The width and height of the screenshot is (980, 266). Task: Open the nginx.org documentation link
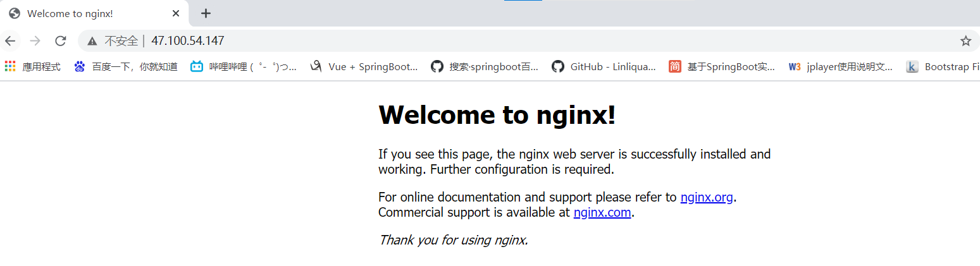[x=706, y=197]
